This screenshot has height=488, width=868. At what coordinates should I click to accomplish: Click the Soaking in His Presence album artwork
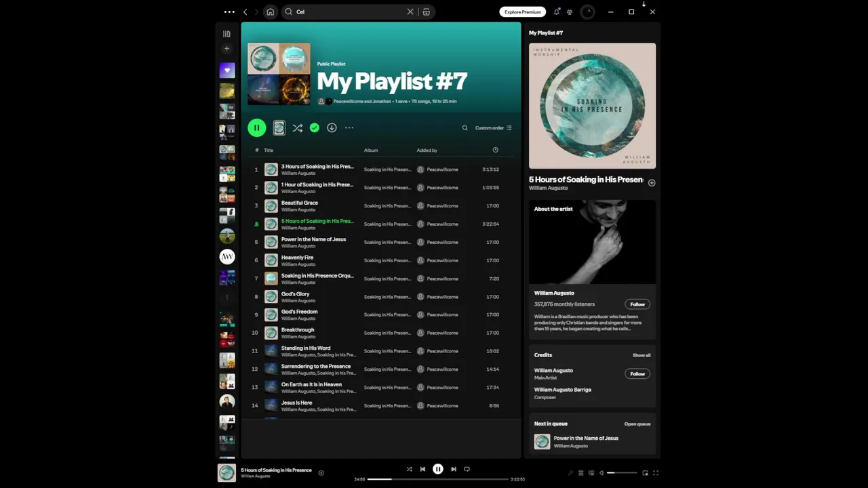click(x=592, y=106)
